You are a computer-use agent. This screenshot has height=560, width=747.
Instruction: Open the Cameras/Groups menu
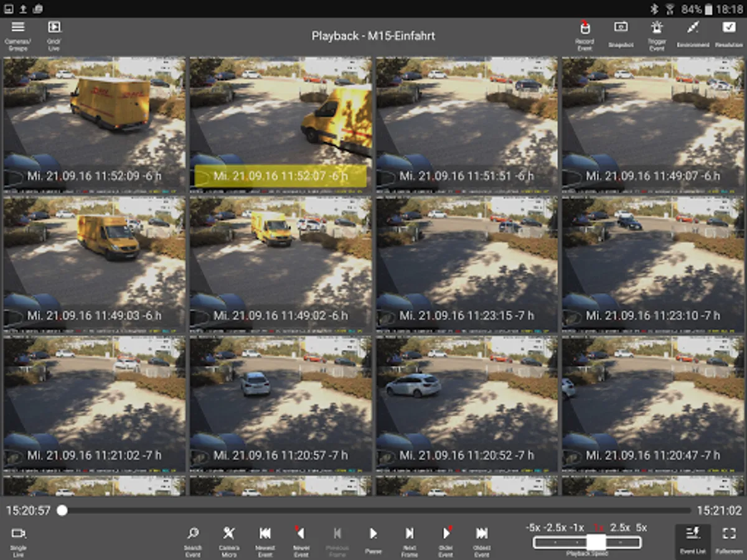tap(18, 35)
